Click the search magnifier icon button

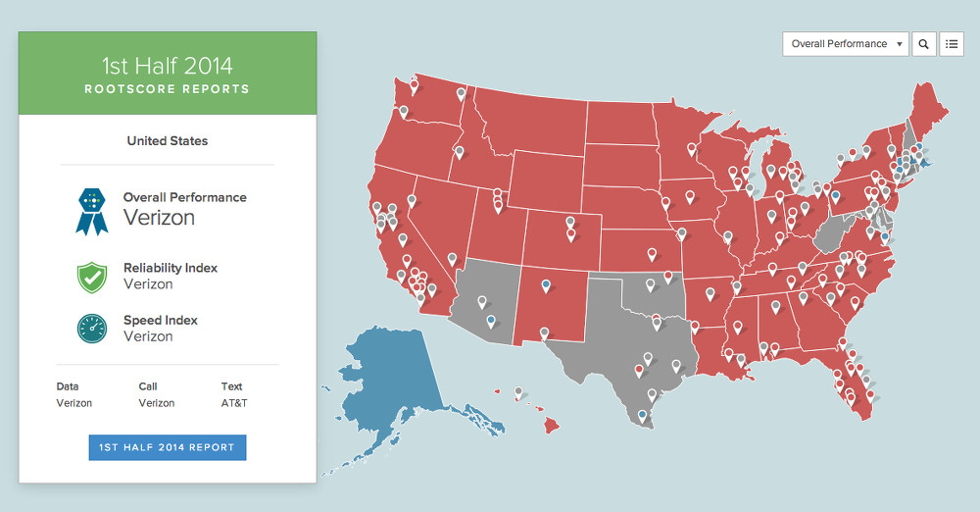coord(923,44)
